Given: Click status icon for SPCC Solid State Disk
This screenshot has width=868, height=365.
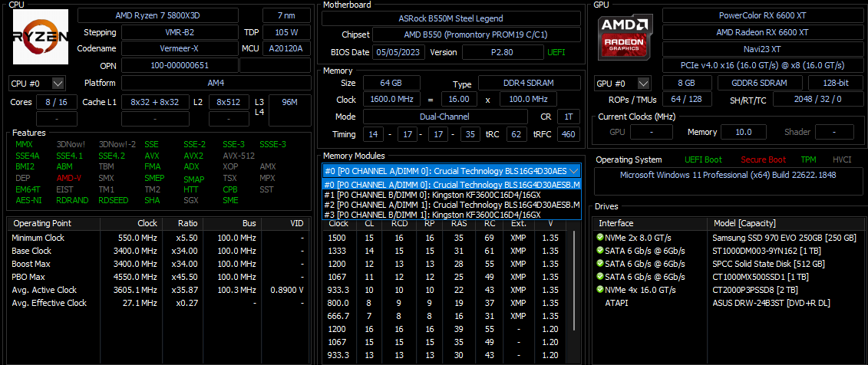Looking at the screenshot, I should (x=600, y=264).
